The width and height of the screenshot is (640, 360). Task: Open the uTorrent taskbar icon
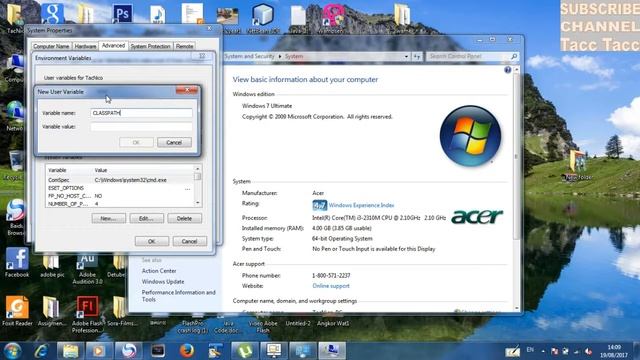(244, 351)
